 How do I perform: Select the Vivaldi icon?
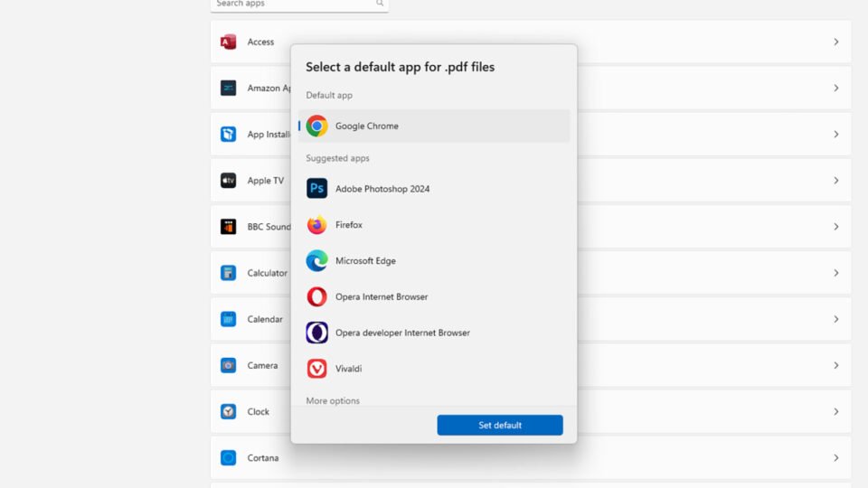click(316, 369)
